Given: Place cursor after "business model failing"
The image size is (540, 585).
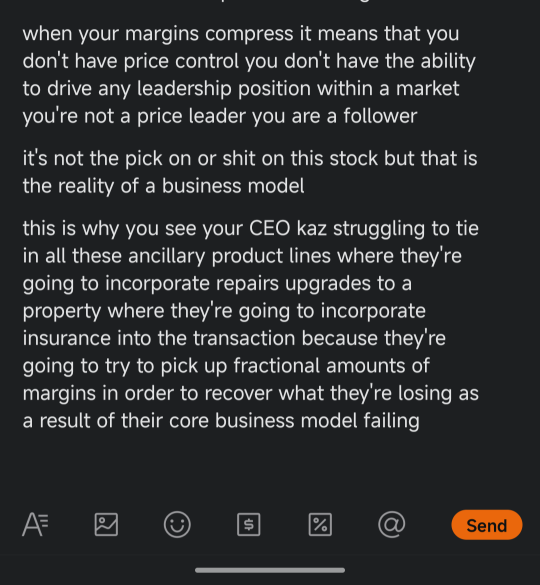Looking at the screenshot, I should [x=421, y=421].
